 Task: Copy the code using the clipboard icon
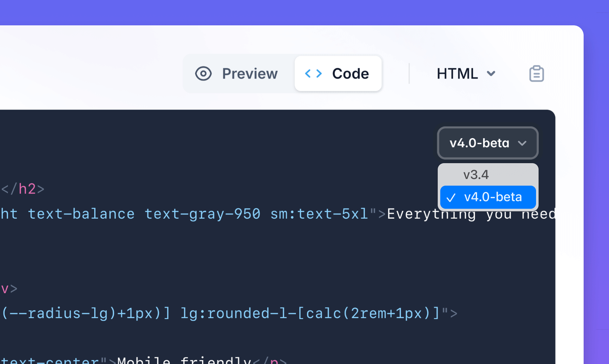point(537,73)
